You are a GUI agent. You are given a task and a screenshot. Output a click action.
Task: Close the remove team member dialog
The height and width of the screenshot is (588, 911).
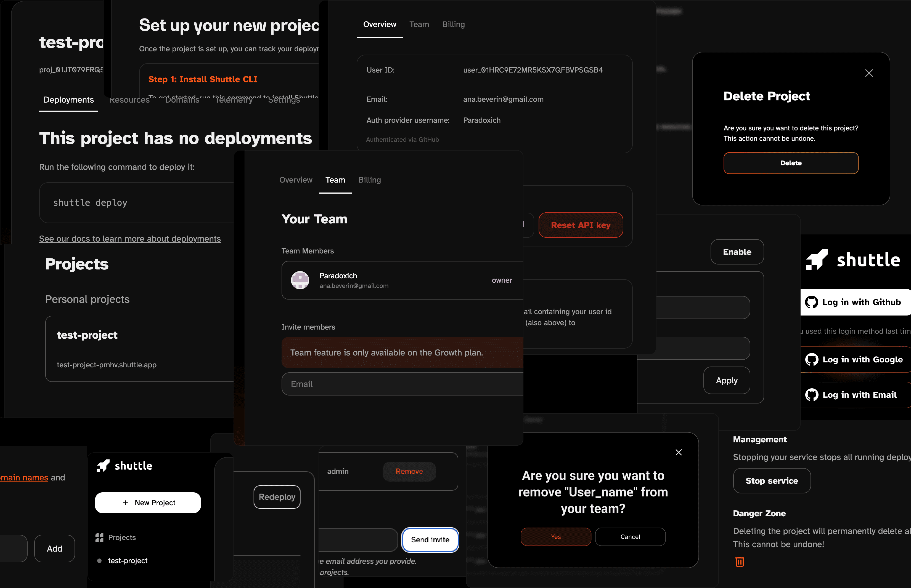coord(678,453)
